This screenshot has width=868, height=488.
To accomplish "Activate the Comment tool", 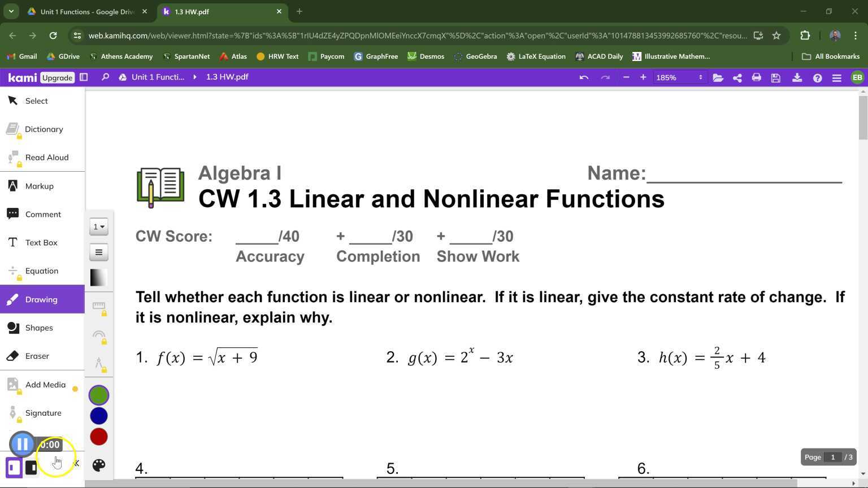I will point(43,214).
